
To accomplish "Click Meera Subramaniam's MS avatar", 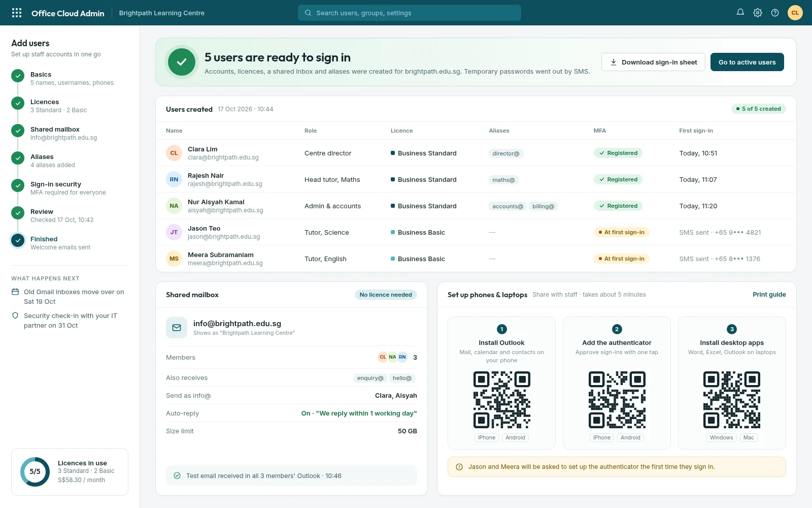I will (174, 259).
